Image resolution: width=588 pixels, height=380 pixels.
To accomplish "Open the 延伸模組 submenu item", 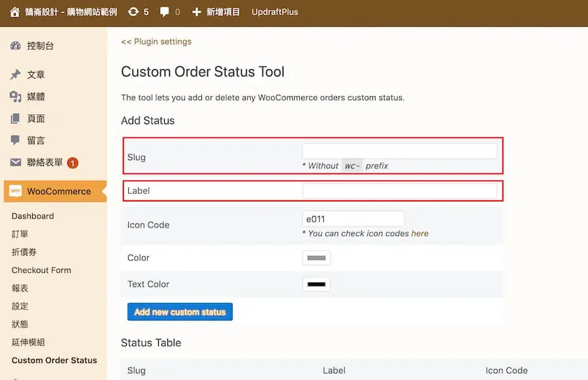I will tap(28, 342).
